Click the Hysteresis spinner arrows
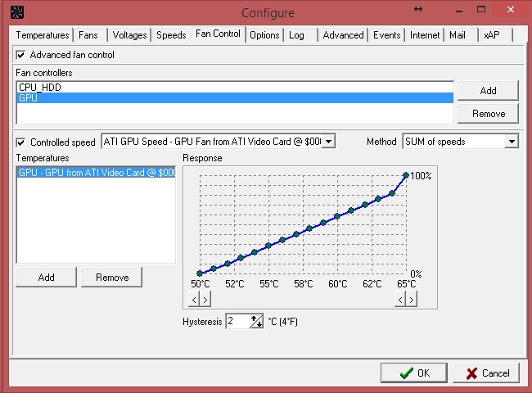The height and width of the screenshot is (393, 532). (256, 322)
